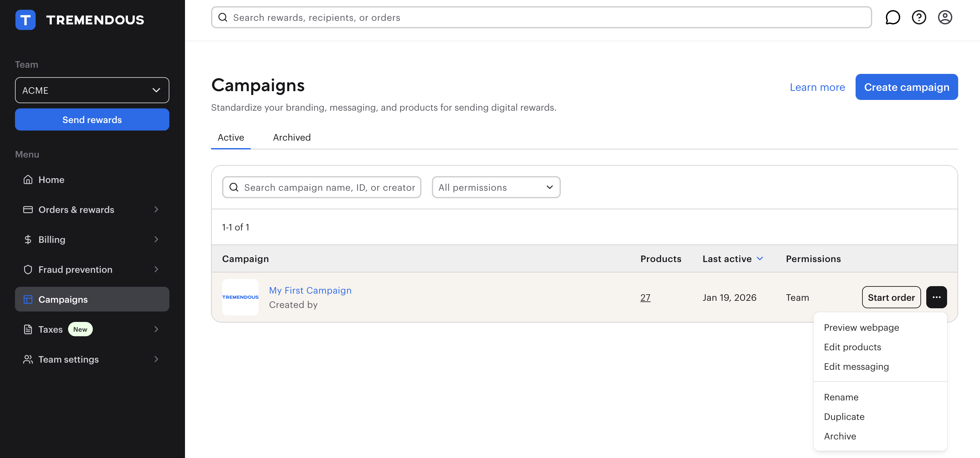
Task: Click the Start order button
Action: (x=891, y=297)
